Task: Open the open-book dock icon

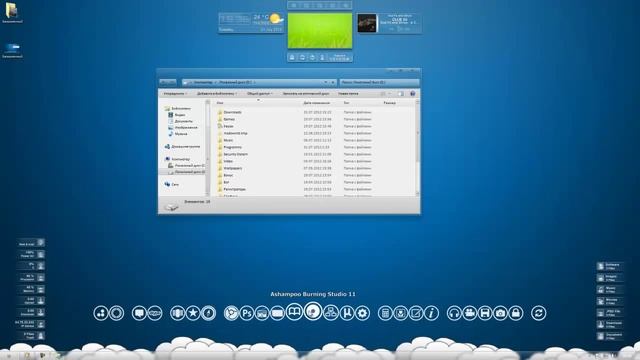Action: (294, 312)
